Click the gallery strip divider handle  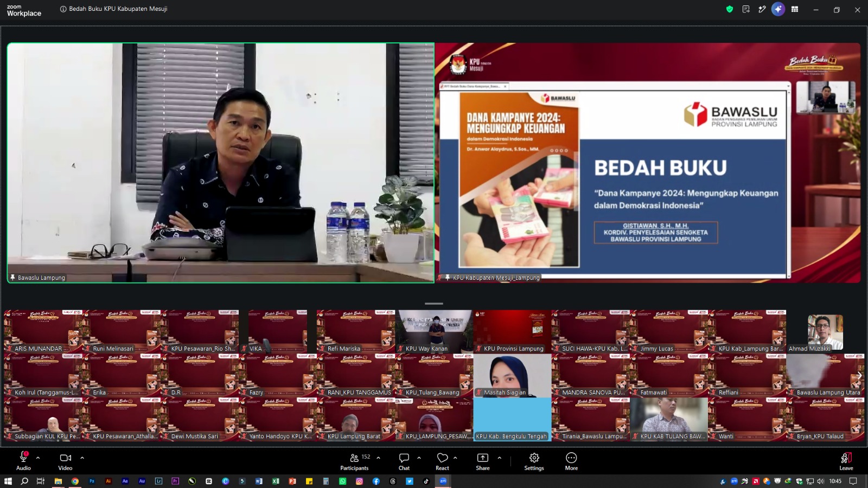434,304
